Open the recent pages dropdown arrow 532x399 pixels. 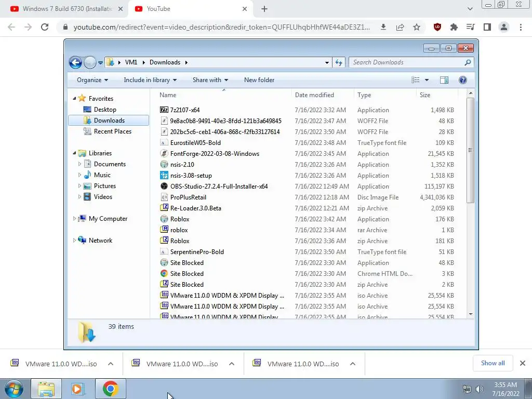100,62
